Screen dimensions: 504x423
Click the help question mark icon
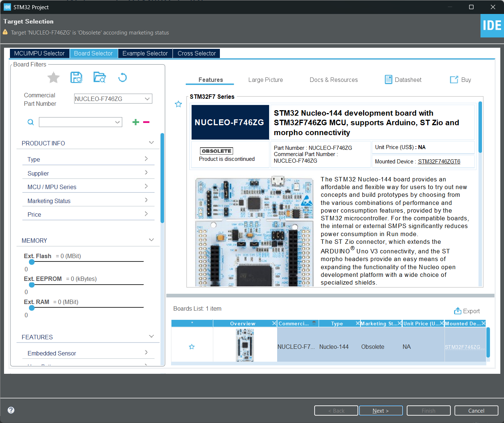[x=11, y=410]
